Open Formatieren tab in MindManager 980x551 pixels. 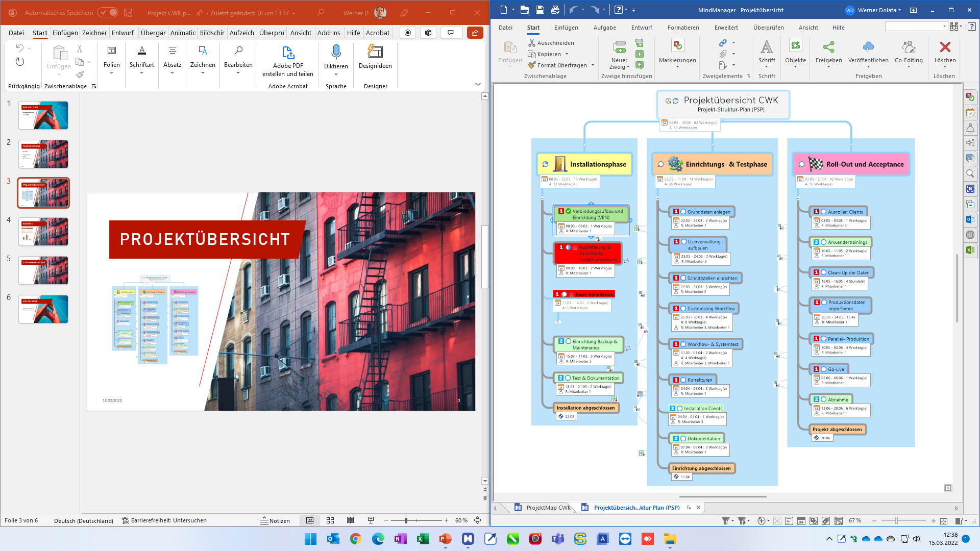click(x=683, y=28)
